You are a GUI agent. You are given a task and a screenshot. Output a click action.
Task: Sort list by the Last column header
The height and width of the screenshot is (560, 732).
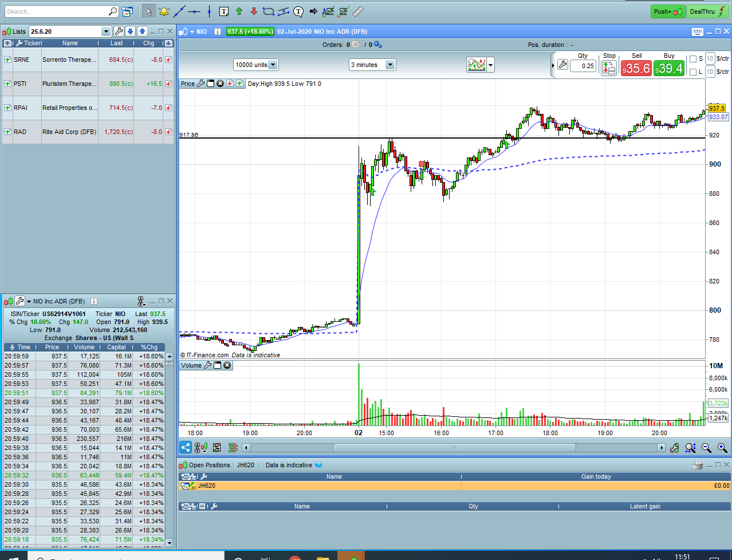click(x=116, y=43)
